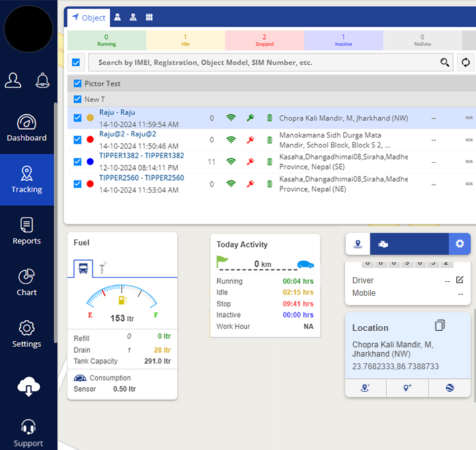The height and width of the screenshot is (450, 476).
Task: Click Raju@2's red stopped status dot
Action: pyautogui.click(x=90, y=140)
